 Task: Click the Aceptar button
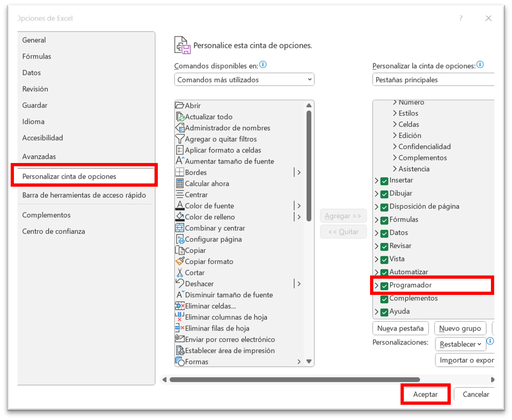tap(425, 394)
